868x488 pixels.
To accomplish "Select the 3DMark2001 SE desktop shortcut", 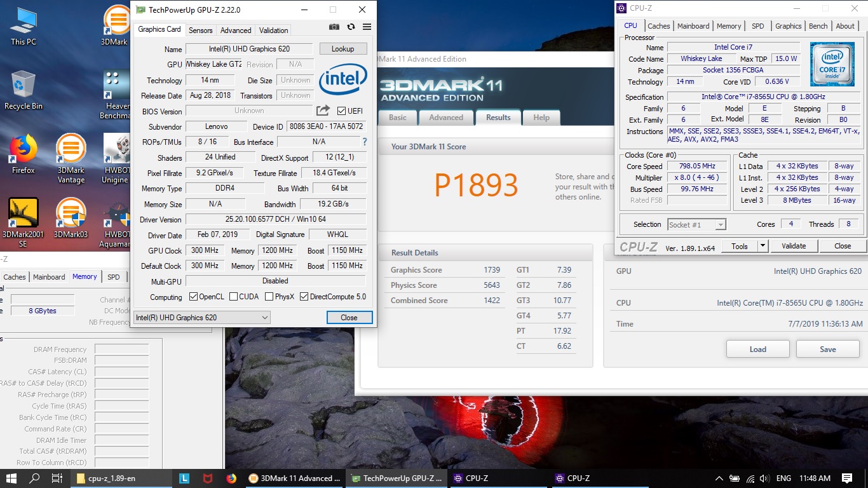I will [x=24, y=223].
